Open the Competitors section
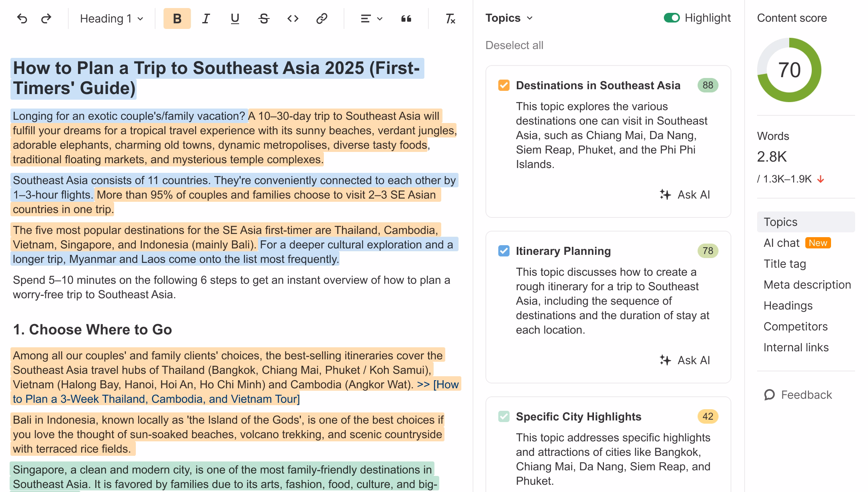 click(x=795, y=326)
